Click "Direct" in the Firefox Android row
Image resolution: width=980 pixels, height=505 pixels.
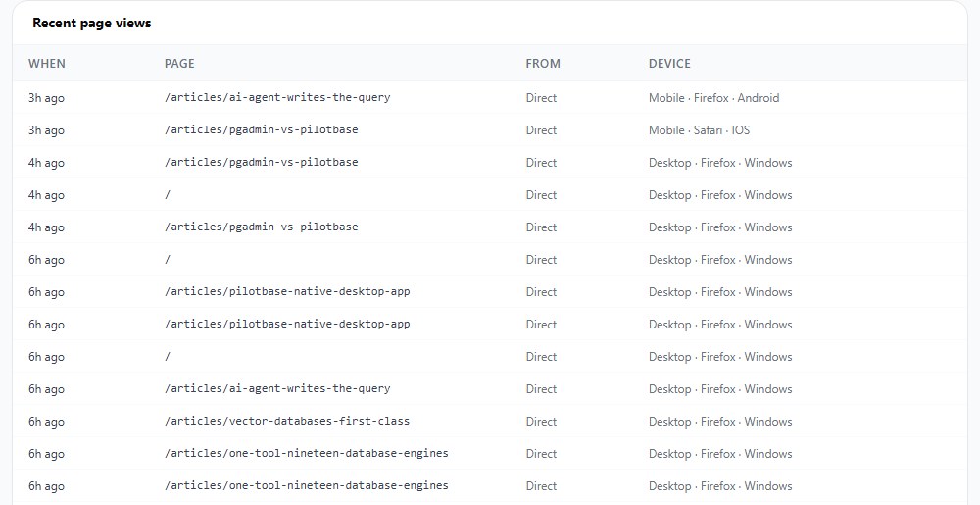(x=541, y=98)
